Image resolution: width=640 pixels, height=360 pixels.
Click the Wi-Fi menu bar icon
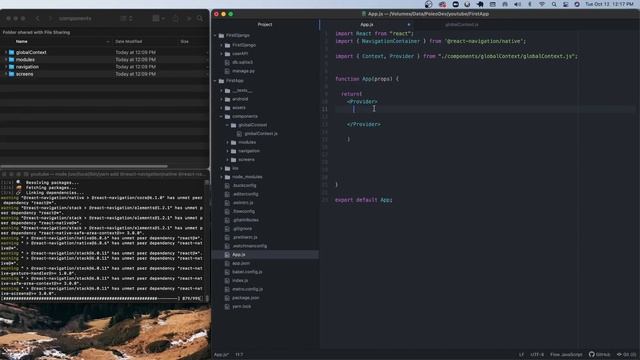(542, 4)
